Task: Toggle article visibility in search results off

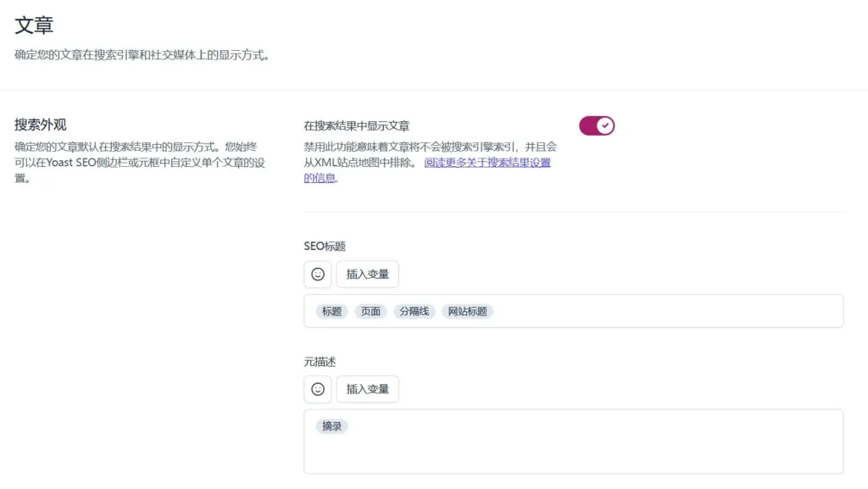Action: click(x=597, y=125)
